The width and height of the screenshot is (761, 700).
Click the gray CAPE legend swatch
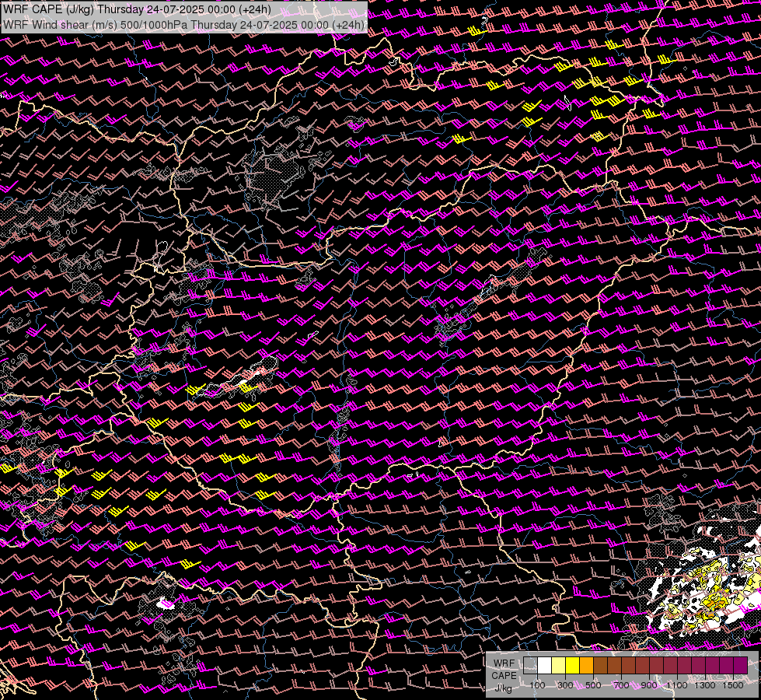(530, 665)
